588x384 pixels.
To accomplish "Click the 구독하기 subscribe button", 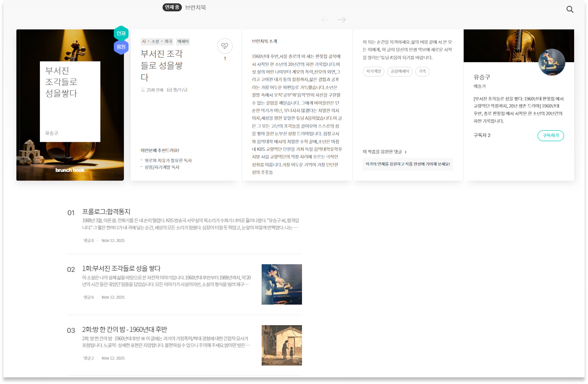I will [x=550, y=135].
